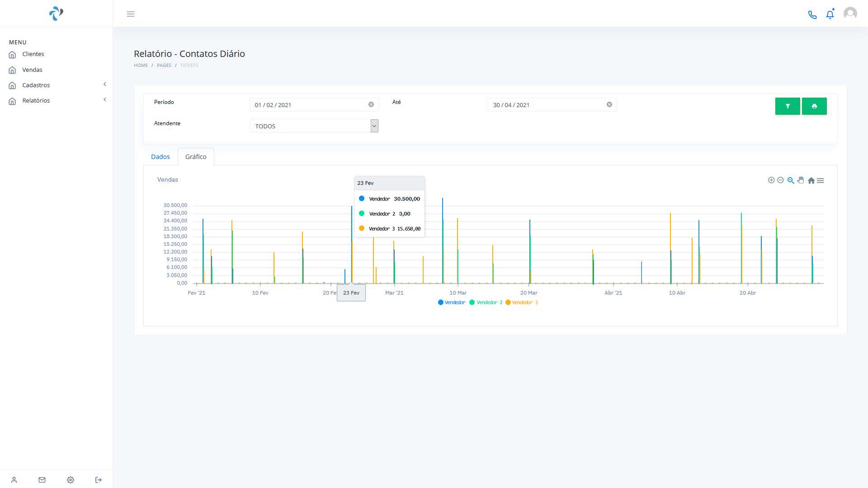Expand the Cadastros submenu chevron
The image size is (868, 488).
click(105, 84)
